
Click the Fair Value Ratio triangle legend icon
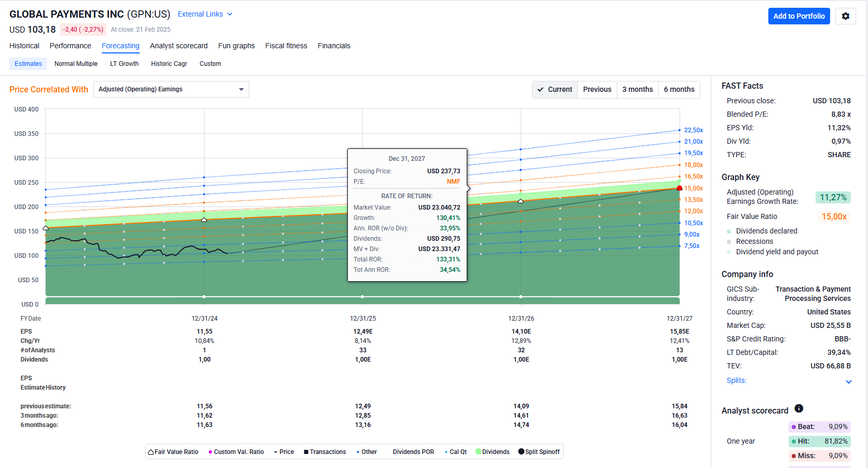pos(151,452)
